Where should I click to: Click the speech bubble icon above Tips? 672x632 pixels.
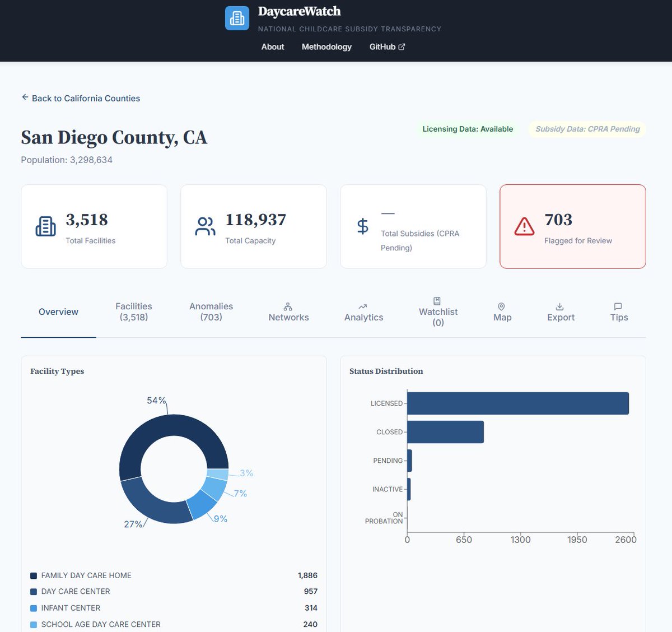(618, 306)
